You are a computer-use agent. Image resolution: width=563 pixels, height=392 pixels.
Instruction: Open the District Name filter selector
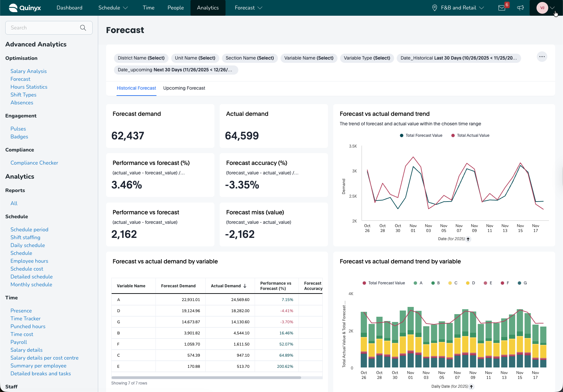141,58
